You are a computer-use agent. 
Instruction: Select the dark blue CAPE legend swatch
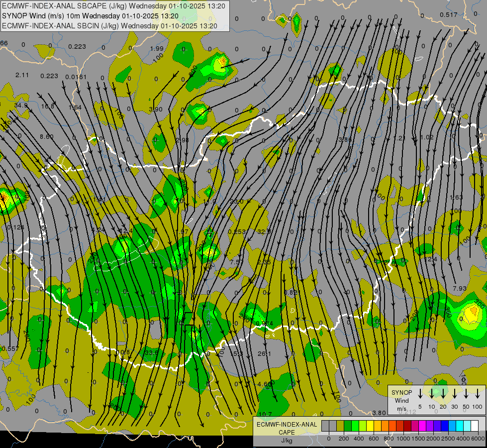coord(445,426)
